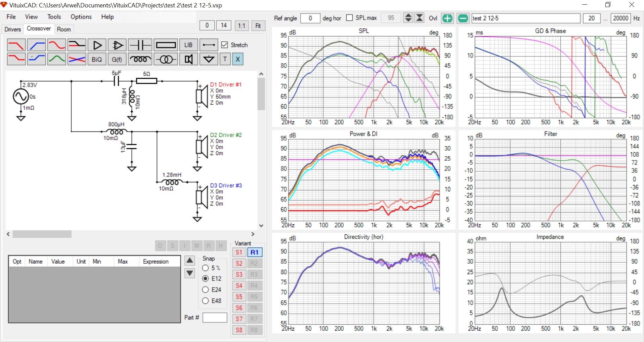
Task: Add a buffer amplifier triangle block
Action: point(97,45)
